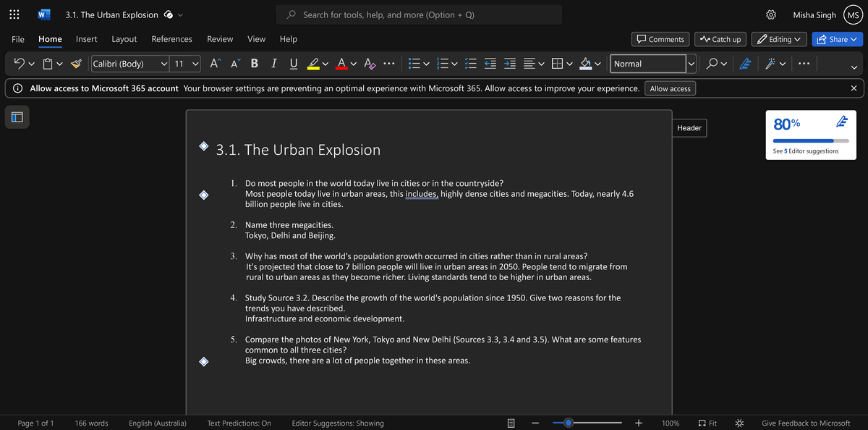
Task: Clear All Formatting with the eraser icon
Action: [369, 64]
